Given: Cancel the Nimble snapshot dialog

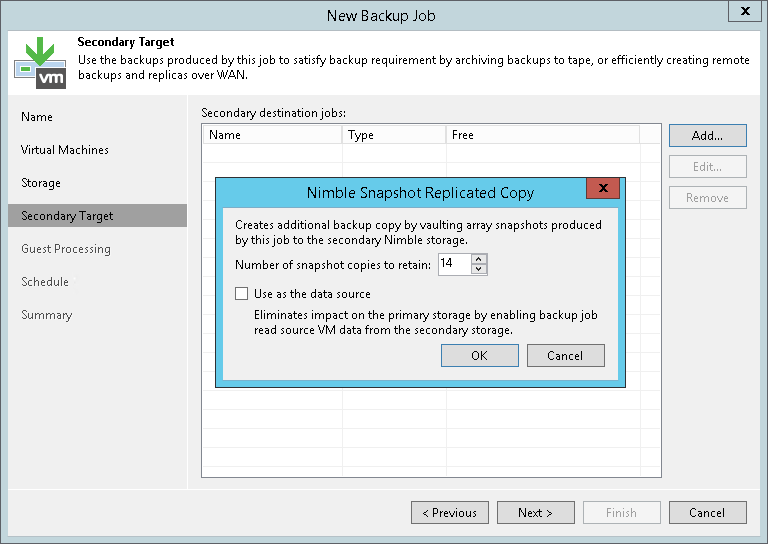Looking at the screenshot, I should coord(565,355).
